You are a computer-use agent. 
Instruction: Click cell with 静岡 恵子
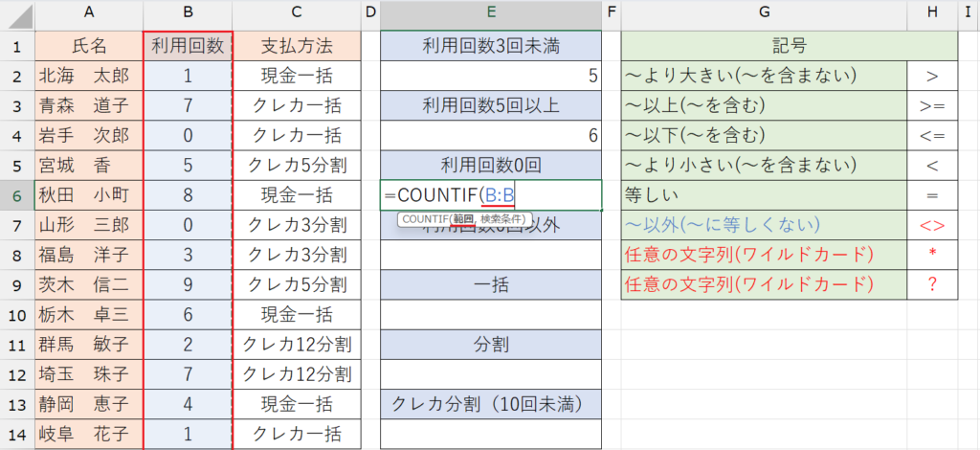(x=89, y=404)
